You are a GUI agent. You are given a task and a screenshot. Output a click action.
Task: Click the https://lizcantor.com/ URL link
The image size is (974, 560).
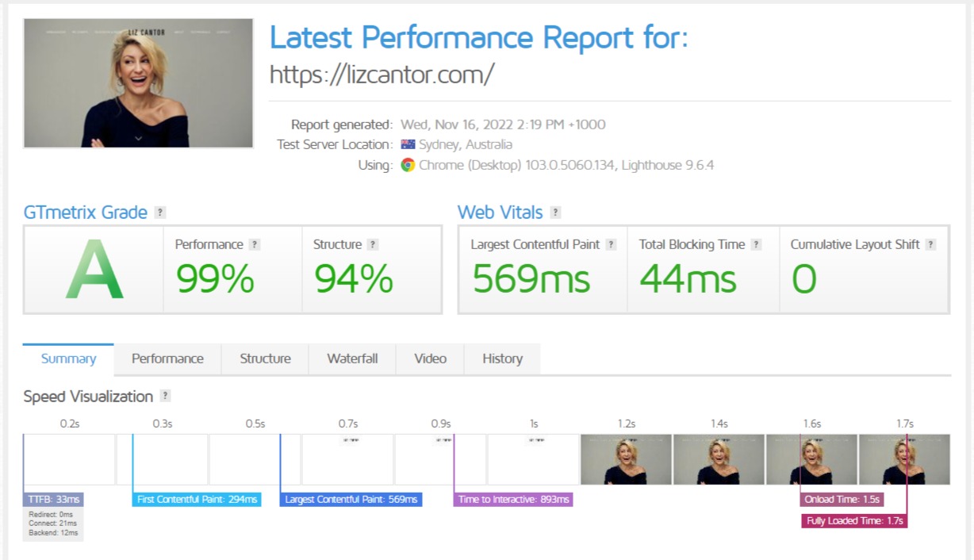tap(382, 75)
